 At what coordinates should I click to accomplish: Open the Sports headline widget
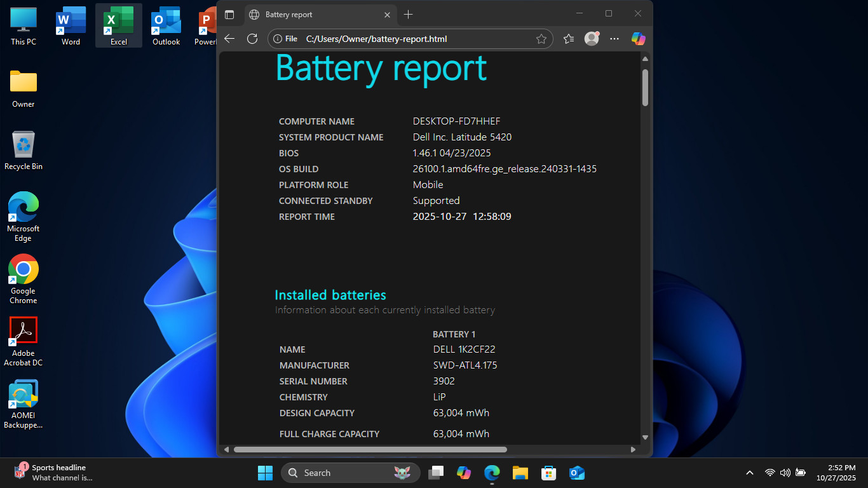tap(54, 473)
